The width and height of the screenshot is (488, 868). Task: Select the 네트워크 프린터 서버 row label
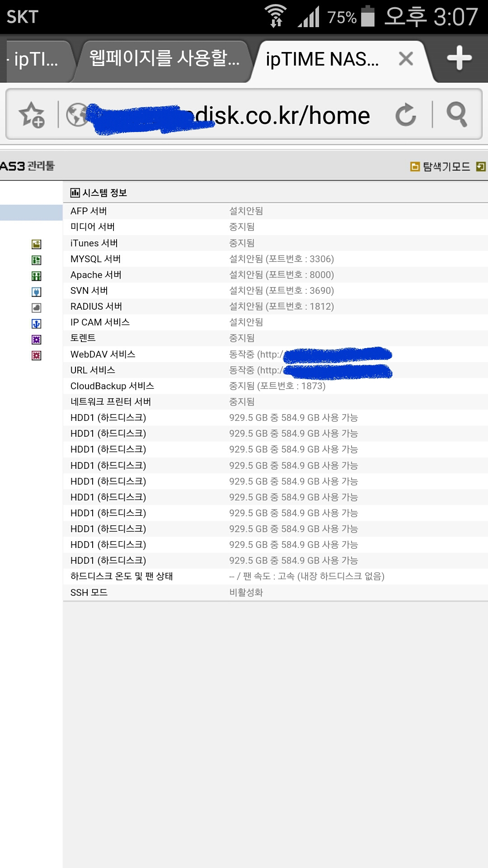(x=111, y=402)
